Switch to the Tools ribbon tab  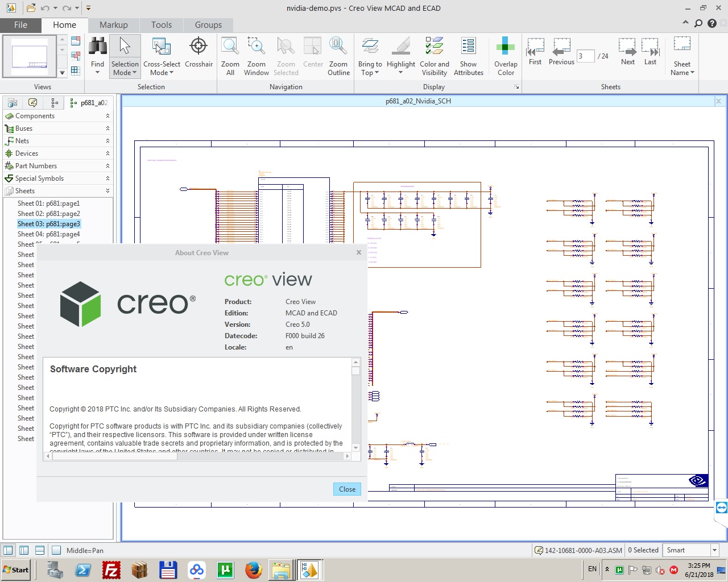[x=162, y=25]
